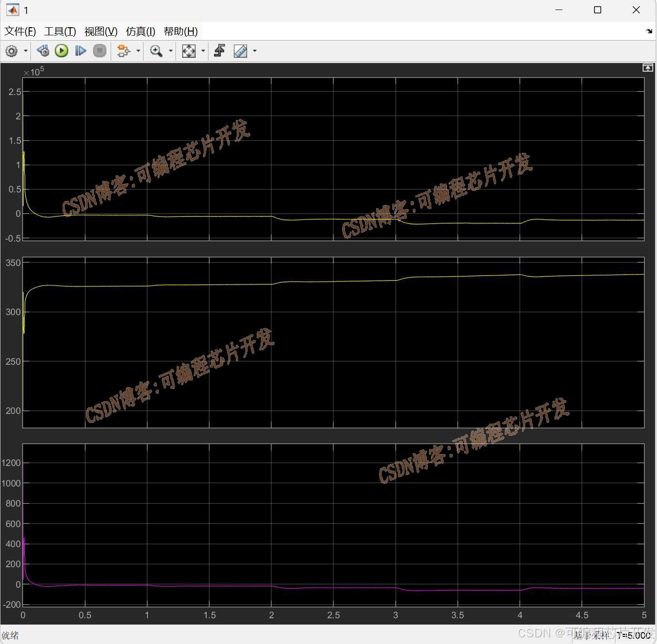Click the T=5.000 status field
The height and width of the screenshot is (644, 657).
click(634, 635)
